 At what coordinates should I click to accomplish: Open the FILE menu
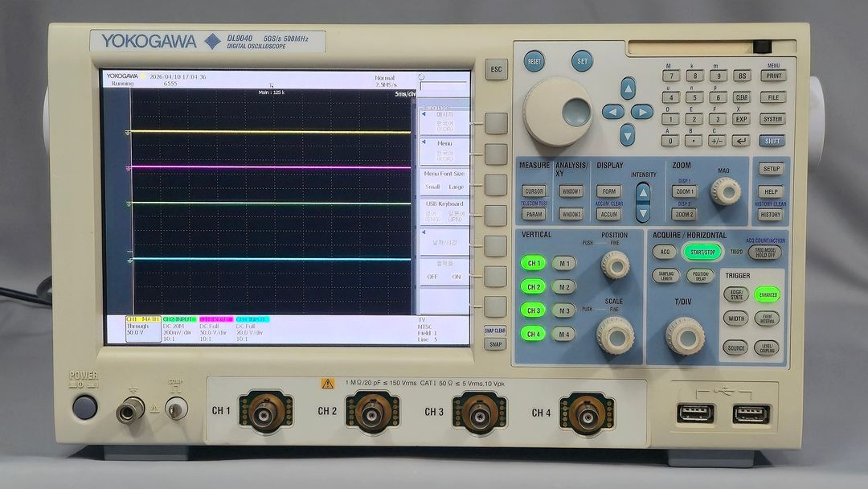click(x=772, y=97)
